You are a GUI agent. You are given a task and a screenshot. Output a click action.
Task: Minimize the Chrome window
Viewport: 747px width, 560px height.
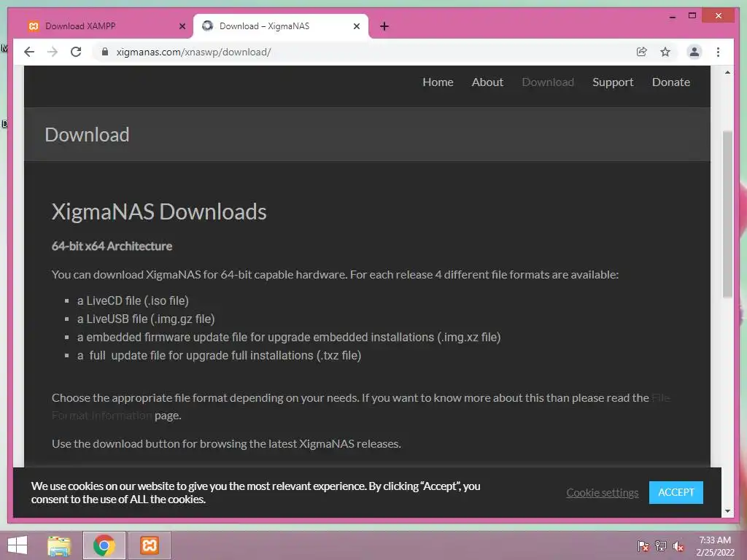[672, 16]
